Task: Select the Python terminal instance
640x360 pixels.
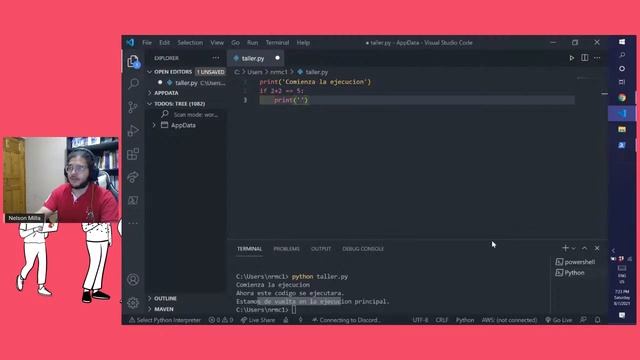Action: click(570, 273)
